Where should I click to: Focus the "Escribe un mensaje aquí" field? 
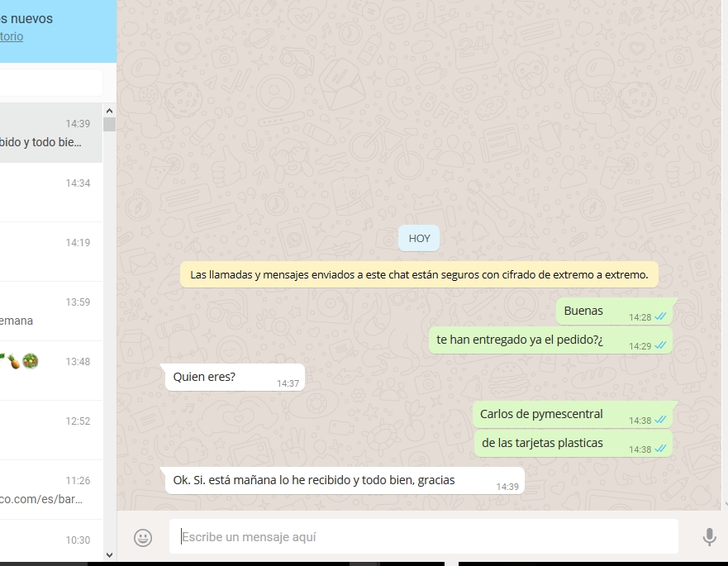click(x=423, y=537)
